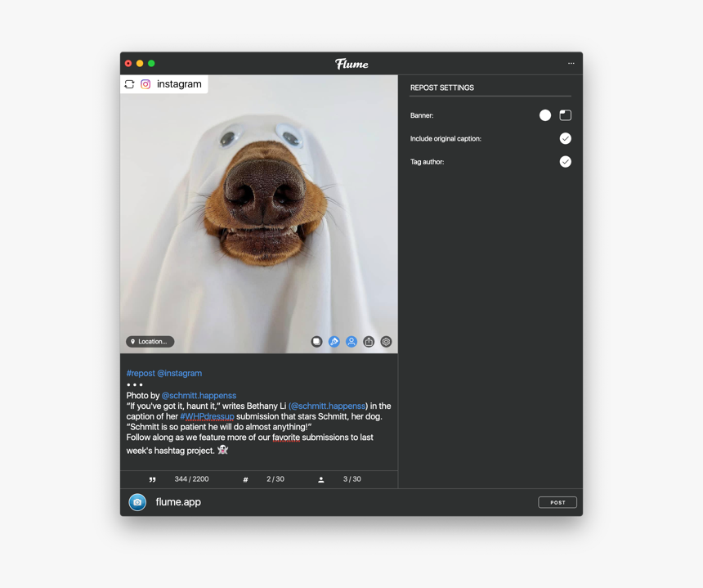Click the camera icon next to flume.app
The image size is (703, 588).
[x=137, y=502]
